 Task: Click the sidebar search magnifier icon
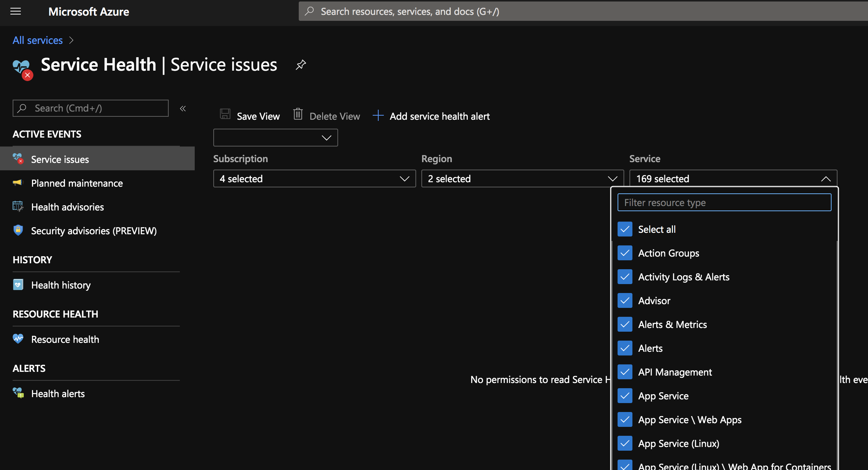point(22,108)
